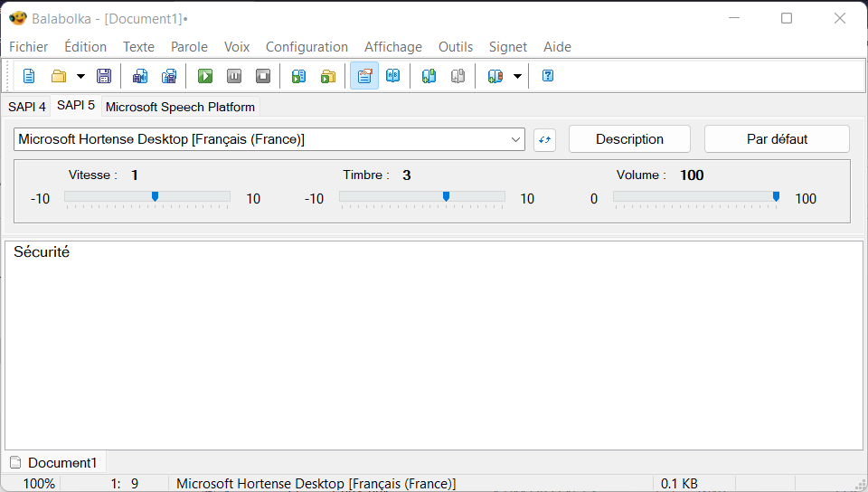Image resolution: width=868 pixels, height=492 pixels.
Task: Click the Description button
Action: tap(629, 139)
